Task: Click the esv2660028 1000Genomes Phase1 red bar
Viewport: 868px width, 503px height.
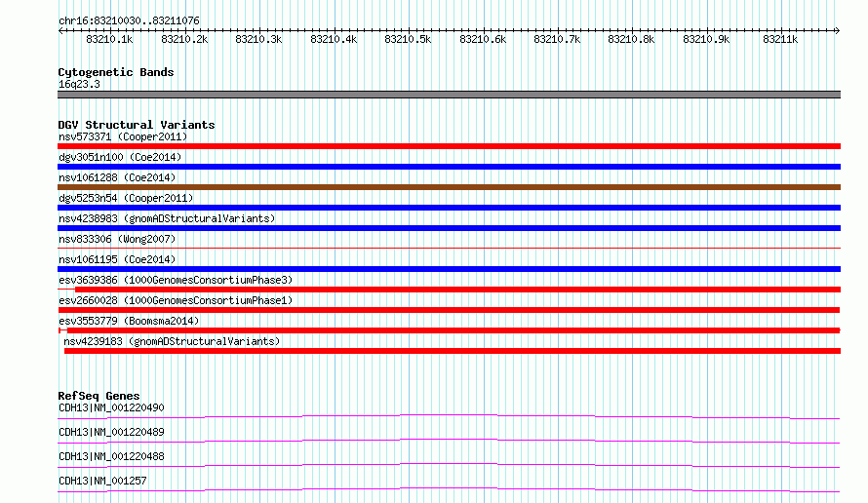Action: click(x=449, y=310)
